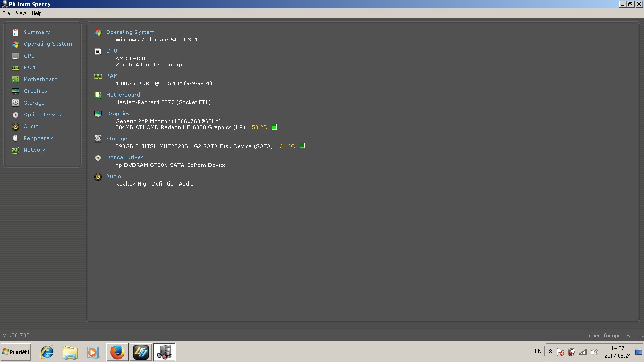Image resolution: width=644 pixels, height=362 pixels.
Task: Click the disc icon beside the Optical Drives heading
Action: (x=98, y=157)
